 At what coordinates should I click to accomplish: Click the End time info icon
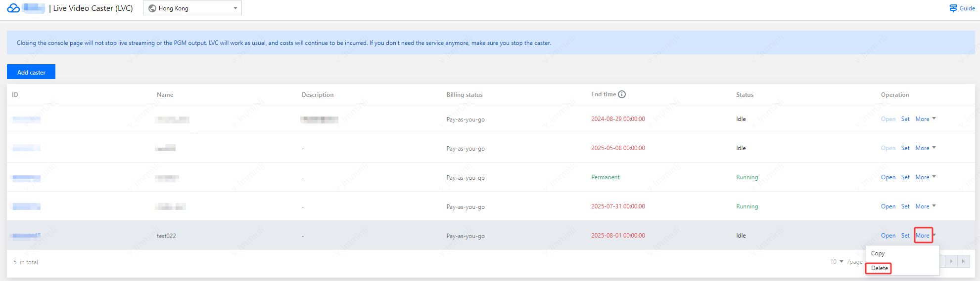[x=622, y=94]
